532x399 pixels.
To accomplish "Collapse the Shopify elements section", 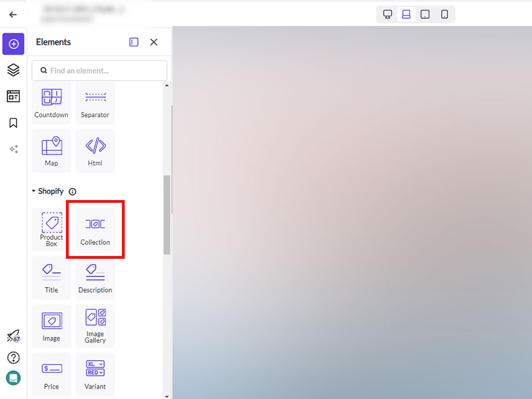I will tap(34, 191).
